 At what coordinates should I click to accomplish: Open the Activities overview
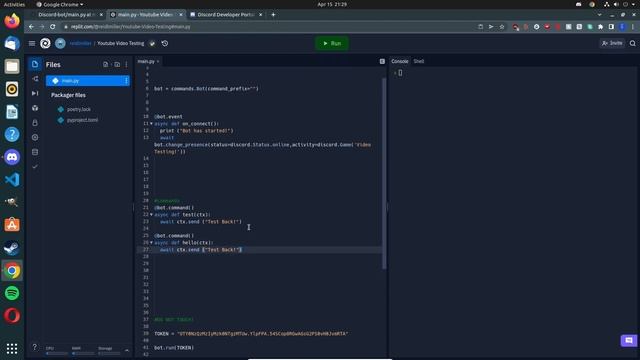(14, 4)
